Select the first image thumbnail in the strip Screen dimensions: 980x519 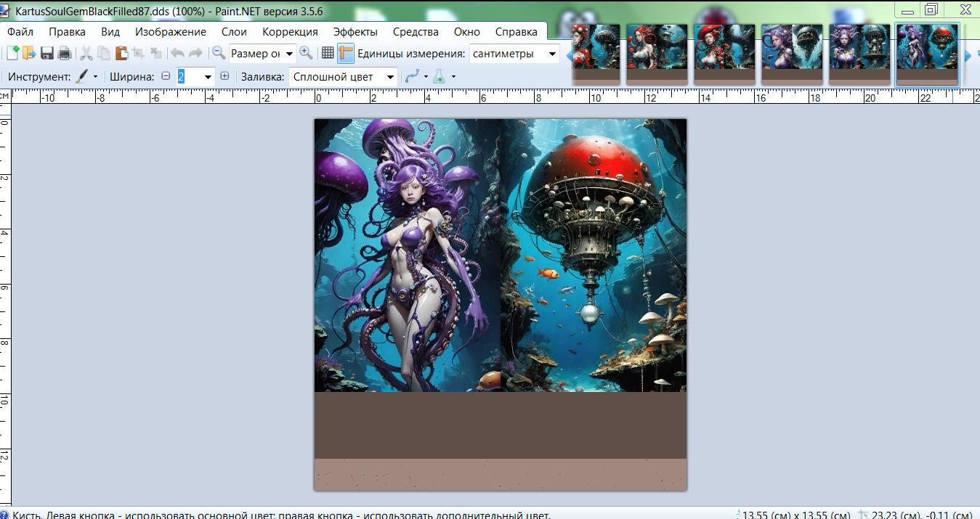(x=596, y=54)
